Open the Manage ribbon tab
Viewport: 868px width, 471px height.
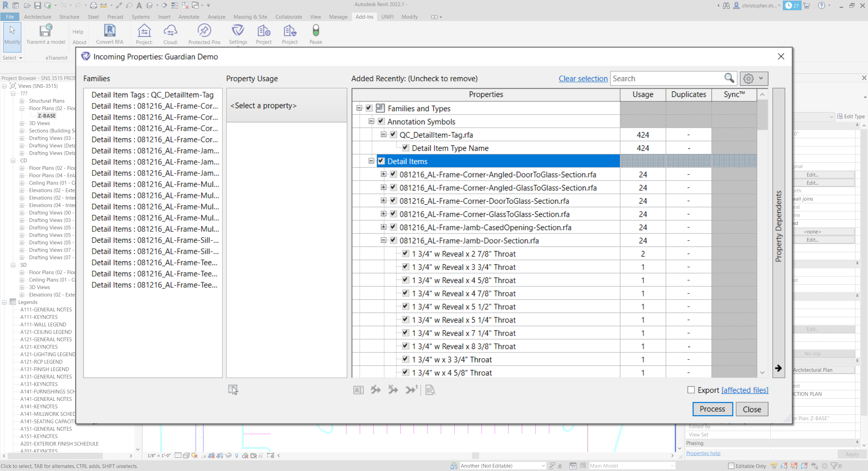tap(338, 17)
